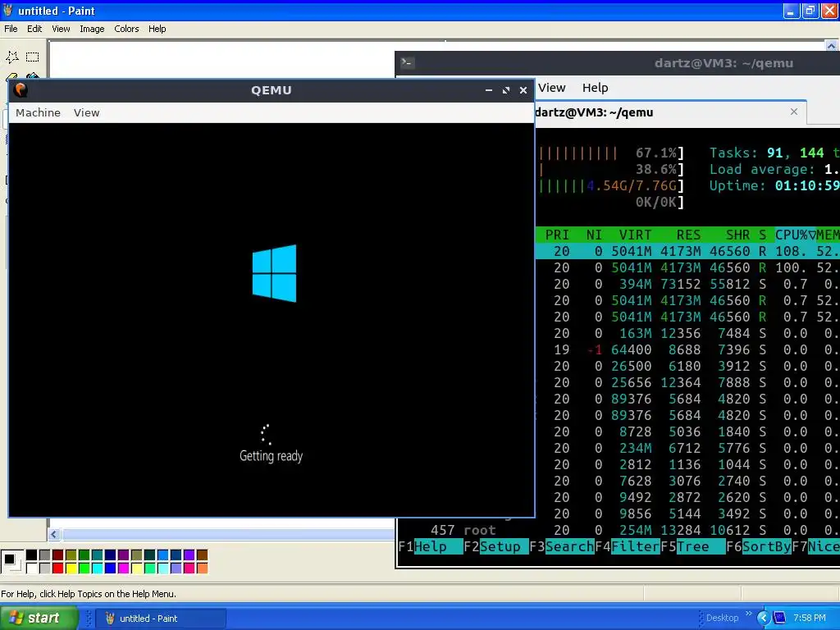This screenshot has width=840, height=630.
Task: Pick the white color swatch
Action: [32, 568]
